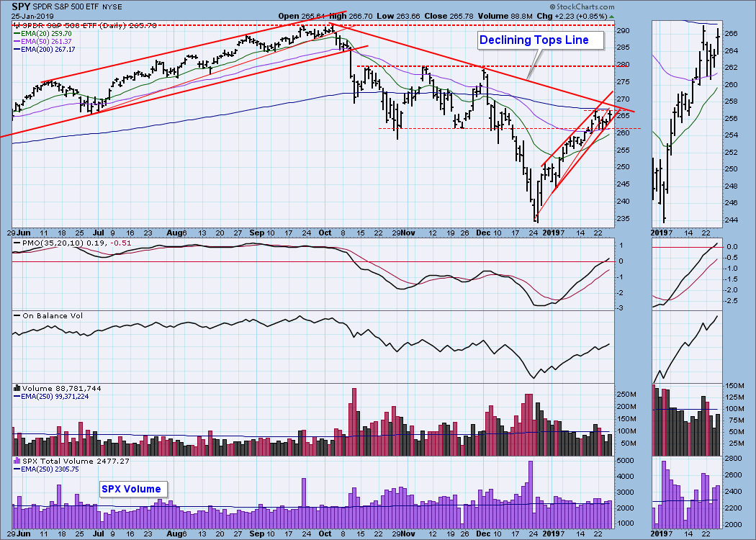The image size is (756, 540).
Task: Click the 250M volume axis label
Action: click(627, 395)
